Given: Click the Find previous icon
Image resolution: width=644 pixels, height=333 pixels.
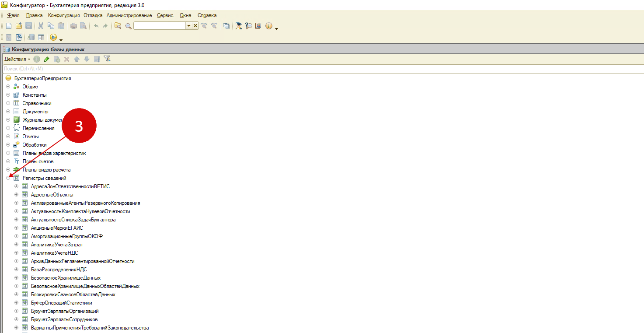Looking at the screenshot, I should point(214,26).
